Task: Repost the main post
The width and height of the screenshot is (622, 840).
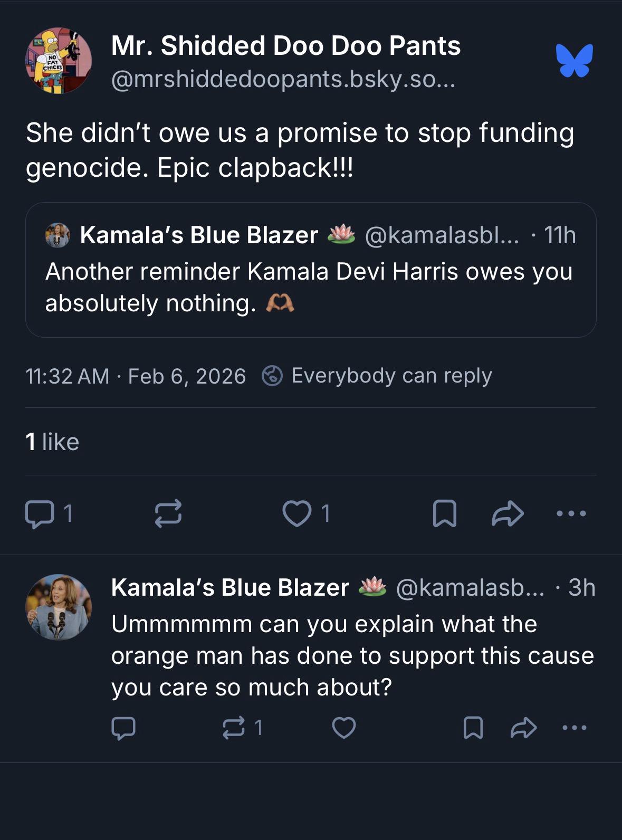Action: (x=168, y=513)
